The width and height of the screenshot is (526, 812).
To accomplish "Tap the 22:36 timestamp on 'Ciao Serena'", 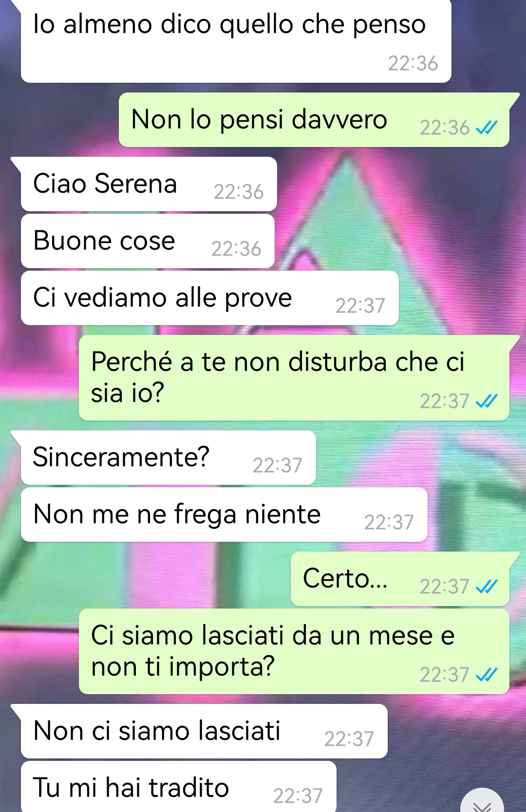I will pyautogui.click(x=239, y=192).
